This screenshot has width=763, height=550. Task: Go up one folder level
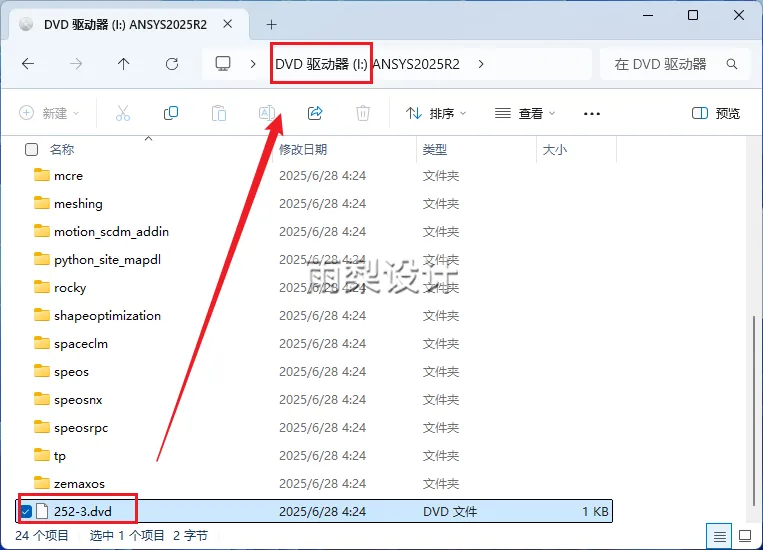point(124,64)
